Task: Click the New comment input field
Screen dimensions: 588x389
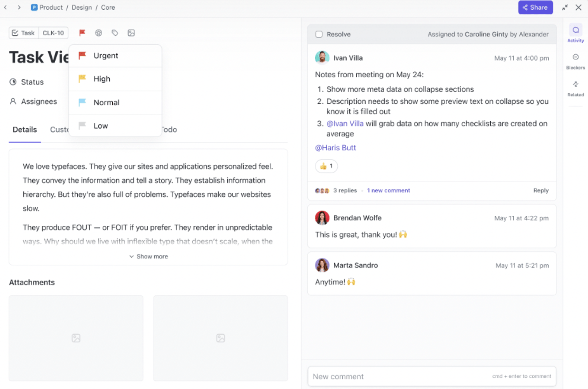Action: click(398, 377)
